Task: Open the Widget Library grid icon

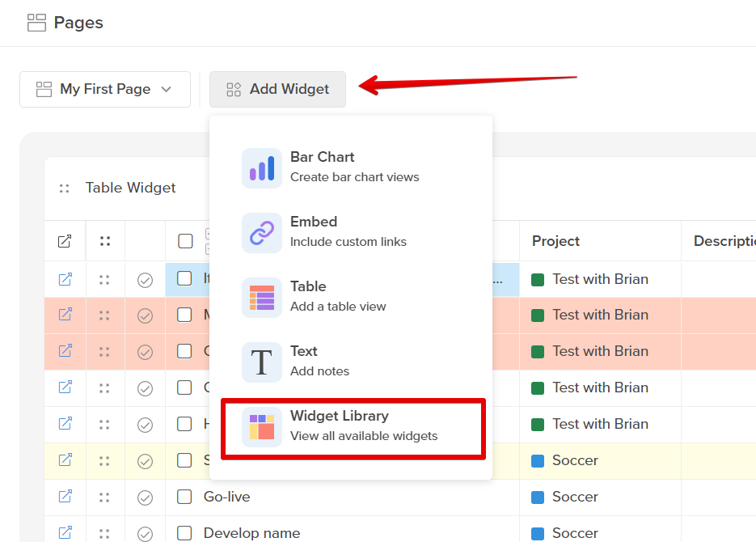Action: pos(261,424)
